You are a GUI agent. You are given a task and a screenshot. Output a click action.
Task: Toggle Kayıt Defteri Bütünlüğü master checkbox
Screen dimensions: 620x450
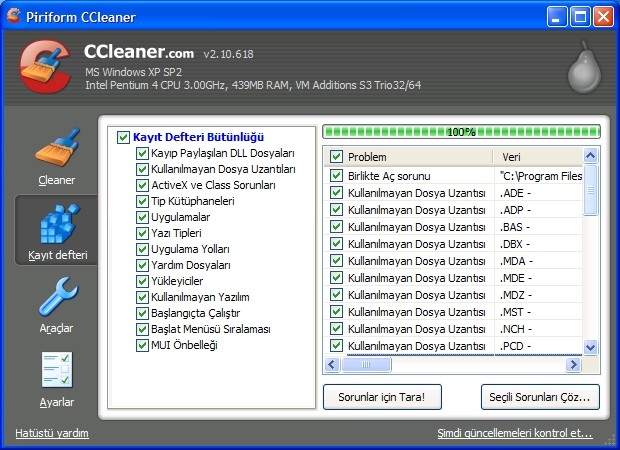(123, 137)
